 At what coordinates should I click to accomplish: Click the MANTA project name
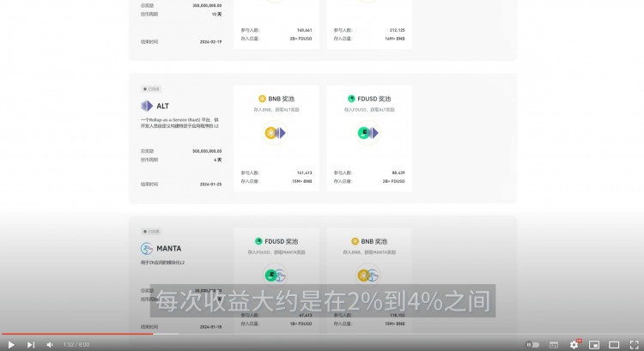[x=169, y=248]
